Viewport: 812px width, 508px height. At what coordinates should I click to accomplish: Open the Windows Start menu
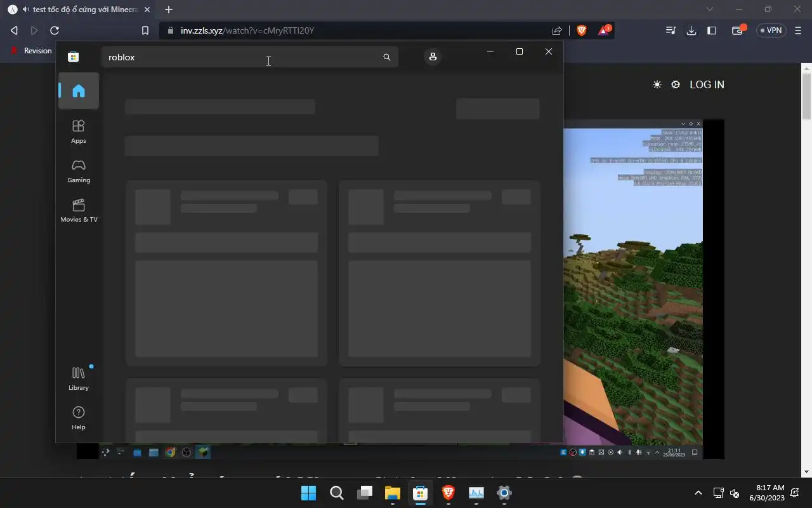pos(309,493)
